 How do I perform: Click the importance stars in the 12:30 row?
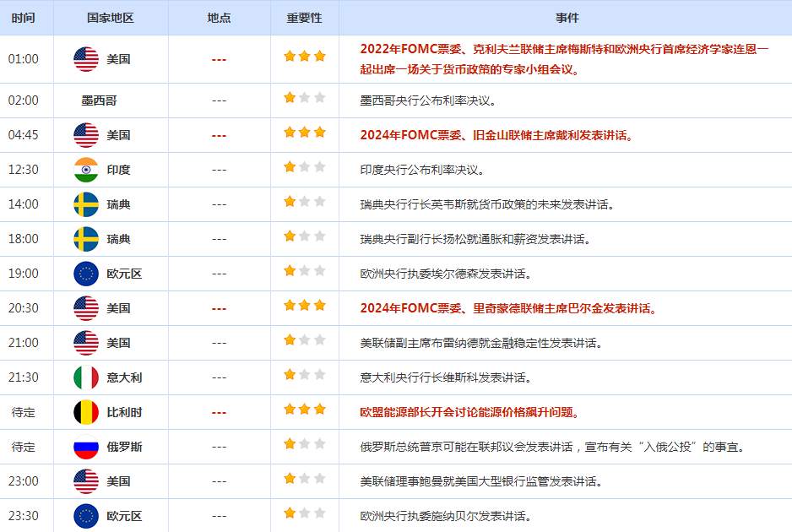click(305, 166)
